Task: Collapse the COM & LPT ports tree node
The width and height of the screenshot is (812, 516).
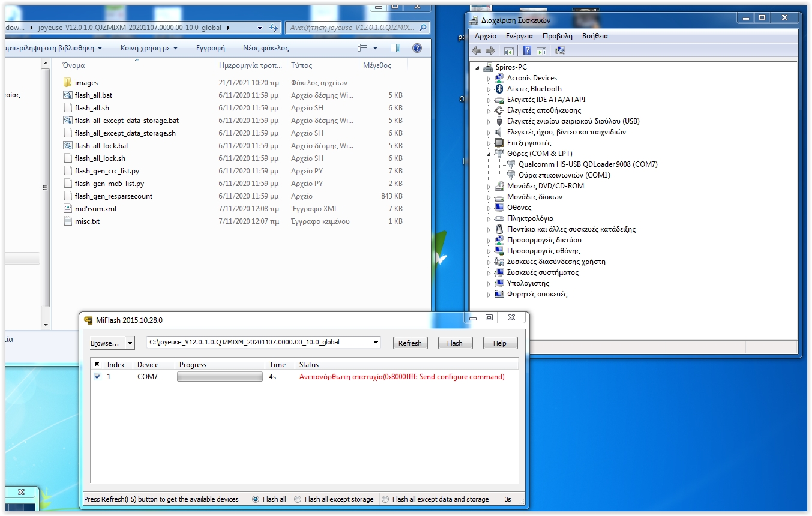Action: tap(489, 154)
